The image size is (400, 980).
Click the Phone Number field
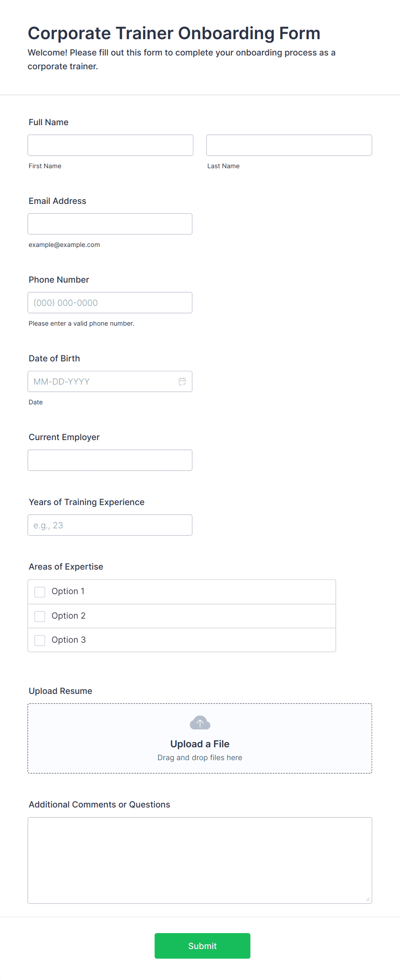point(110,303)
